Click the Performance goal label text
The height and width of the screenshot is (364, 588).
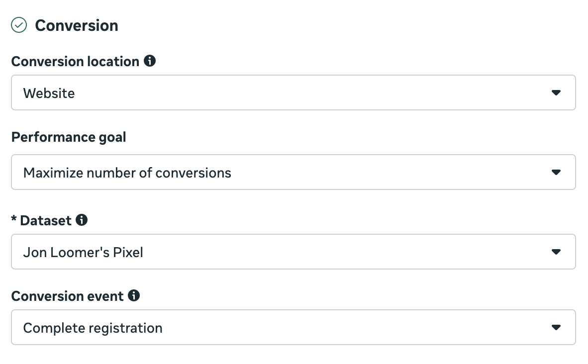(x=69, y=137)
